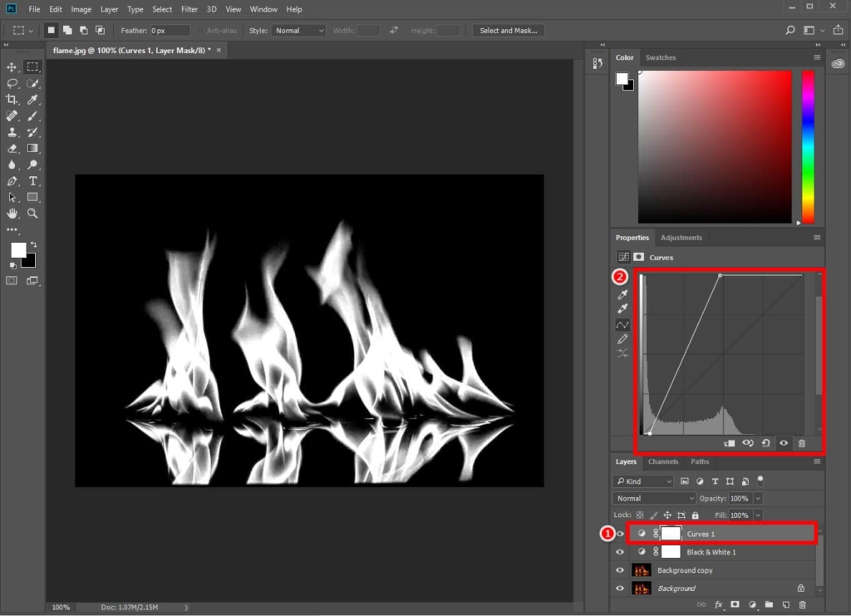Hide the Black & White 1 layer
Screen dimensions: 851x616
click(x=620, y=552)
